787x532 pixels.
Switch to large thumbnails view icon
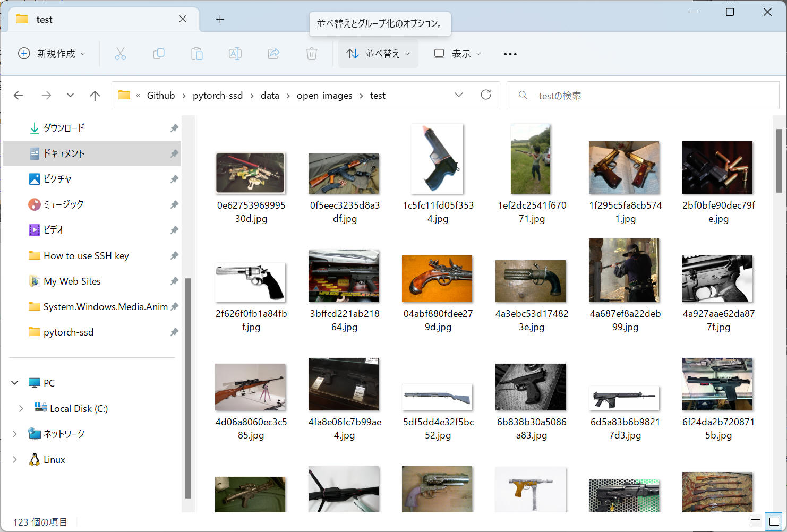coord(774,521)
